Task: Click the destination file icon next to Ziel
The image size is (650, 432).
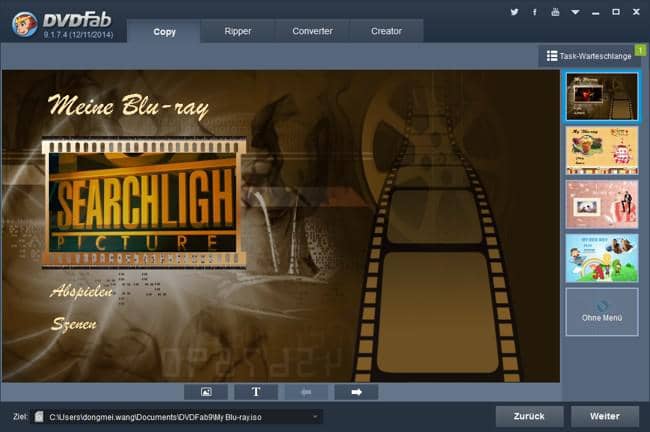Action: [x=39, y=417]
